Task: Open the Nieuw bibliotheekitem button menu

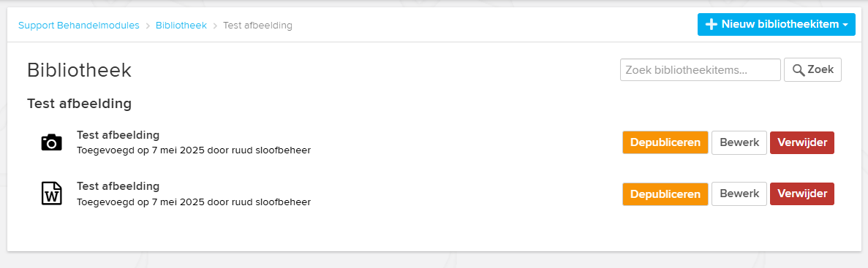Action: tap(777, 25)
